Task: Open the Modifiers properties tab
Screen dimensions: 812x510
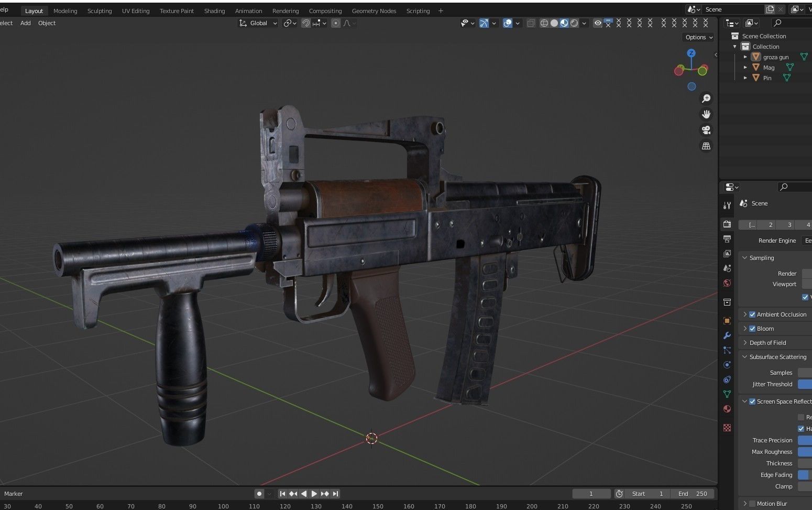Action: click(727, 335)
